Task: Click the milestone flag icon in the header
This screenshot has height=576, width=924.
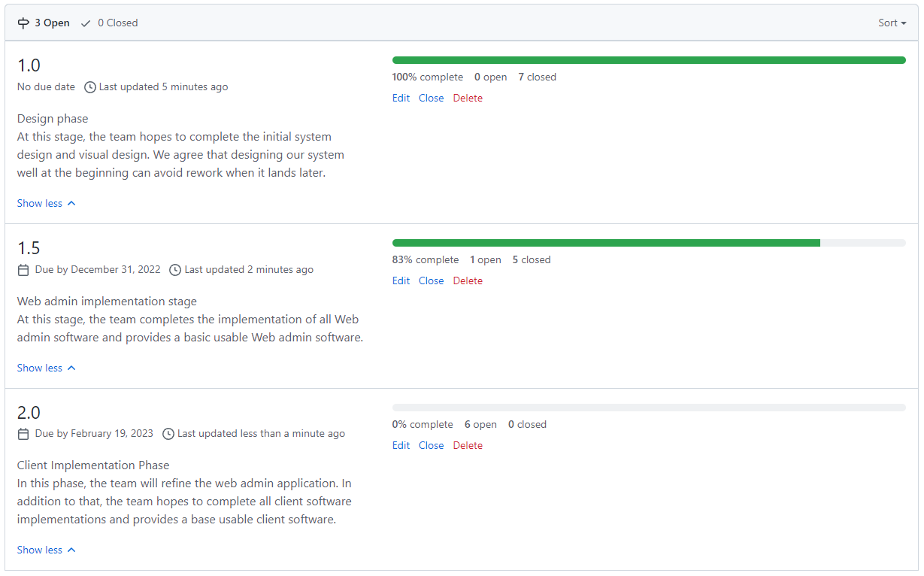Action: [23, 23]
